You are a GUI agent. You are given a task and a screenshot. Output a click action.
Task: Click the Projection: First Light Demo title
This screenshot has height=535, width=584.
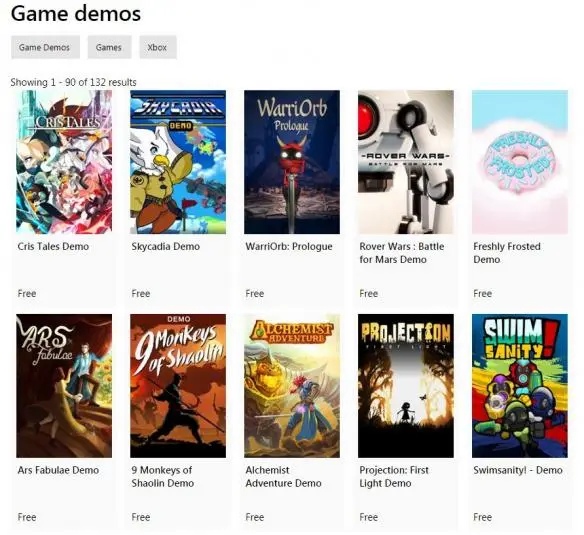coord(394,477)
